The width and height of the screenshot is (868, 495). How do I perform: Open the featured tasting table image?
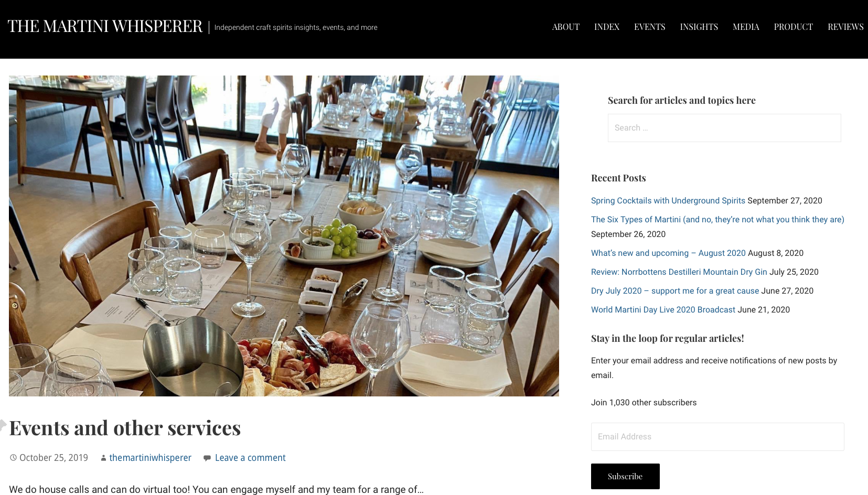click(x=284, y=236)
